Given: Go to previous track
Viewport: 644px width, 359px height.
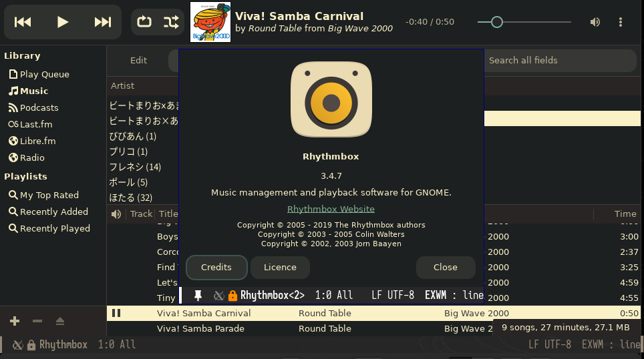Looking at the screenshot, I should click(x=23, y=22).
